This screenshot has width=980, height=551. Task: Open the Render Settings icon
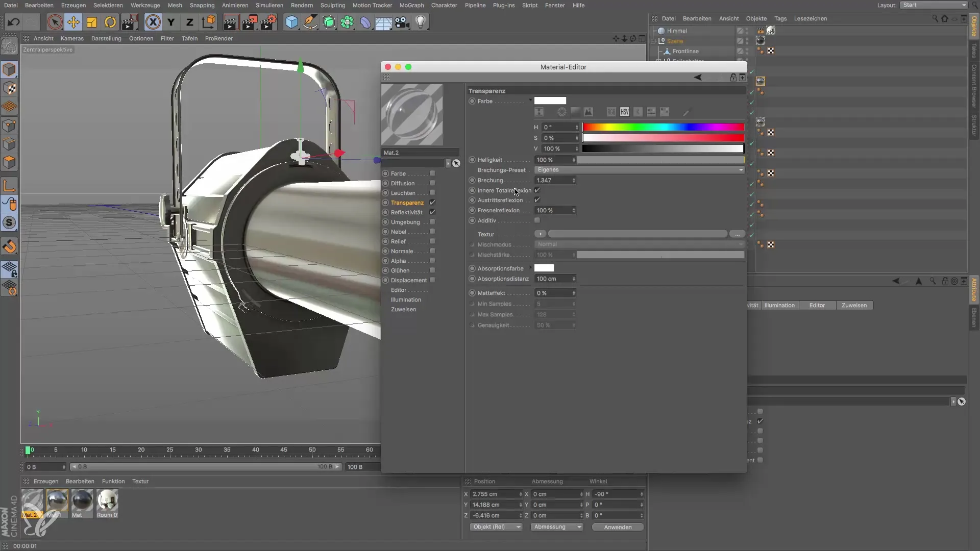tap(268, 22)
